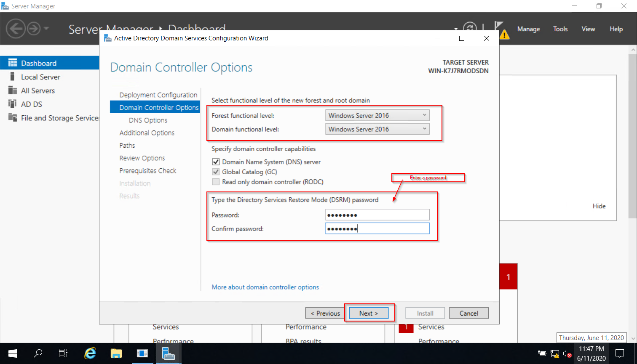
Task: Open the Manage menu
Action: [528, 29]
